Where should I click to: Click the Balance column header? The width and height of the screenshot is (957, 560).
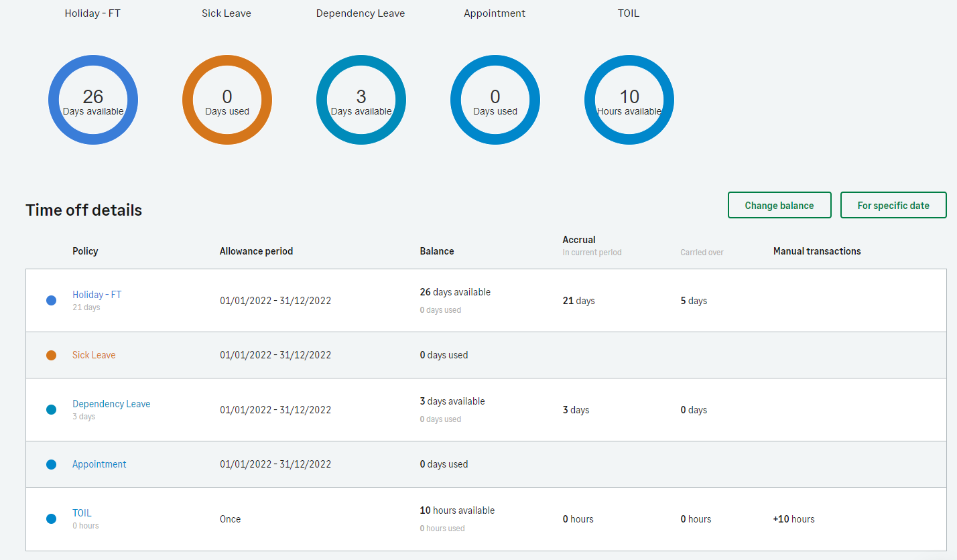click(x=437, y=251)
